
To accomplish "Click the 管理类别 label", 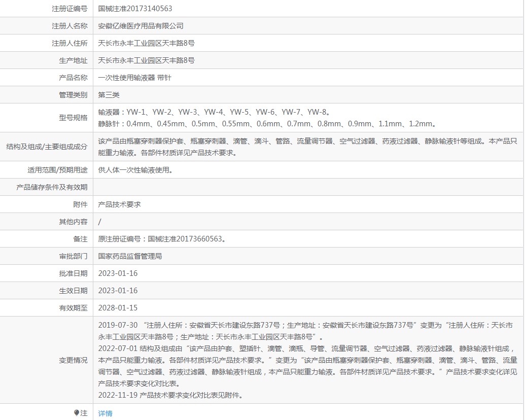I will 74,95.
